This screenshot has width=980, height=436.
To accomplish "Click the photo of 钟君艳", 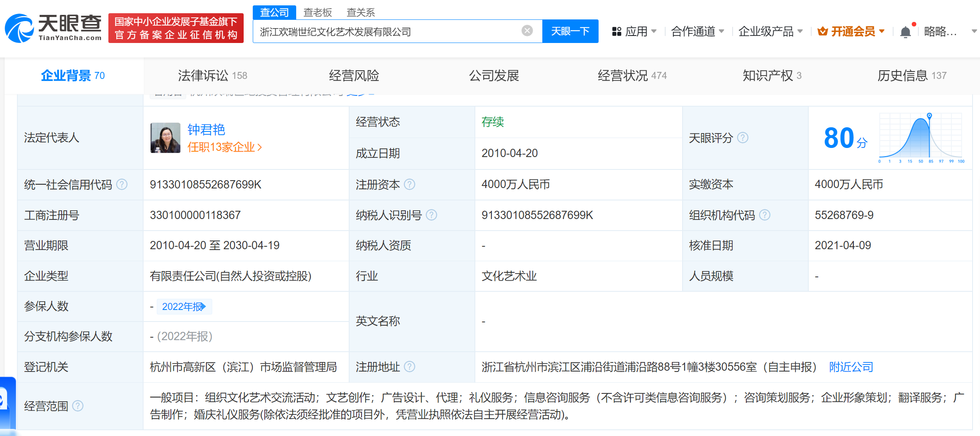I will (165, 138).
